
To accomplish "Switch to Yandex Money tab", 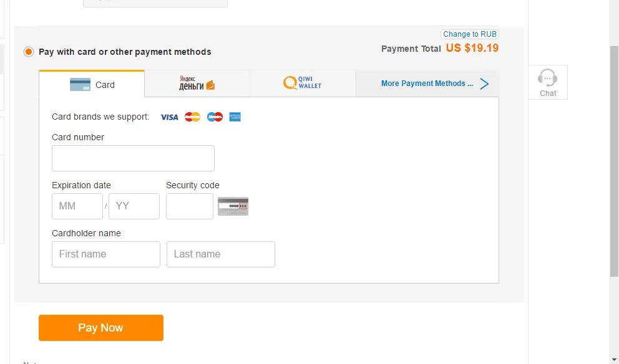I will [197, 84].
